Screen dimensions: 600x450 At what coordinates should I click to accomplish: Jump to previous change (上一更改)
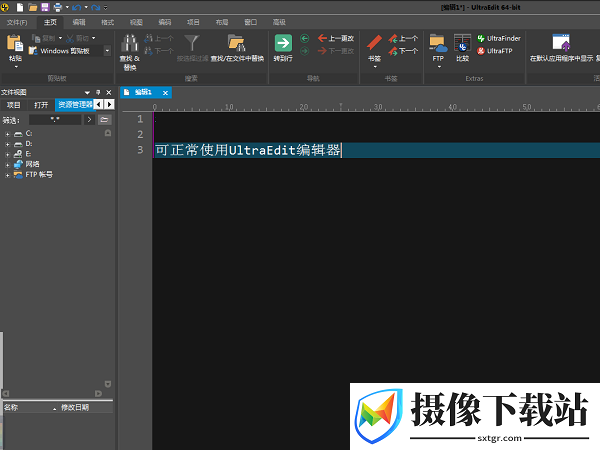(x=336, y=38)
